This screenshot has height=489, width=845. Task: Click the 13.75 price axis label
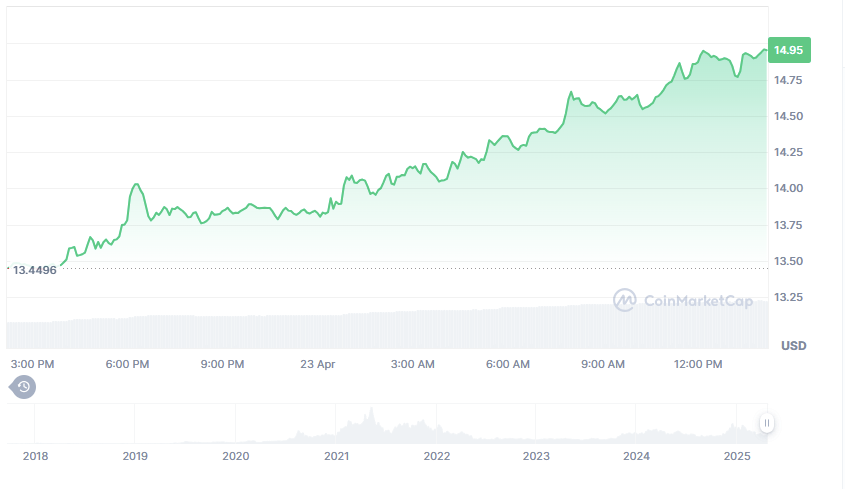[788, 225]
